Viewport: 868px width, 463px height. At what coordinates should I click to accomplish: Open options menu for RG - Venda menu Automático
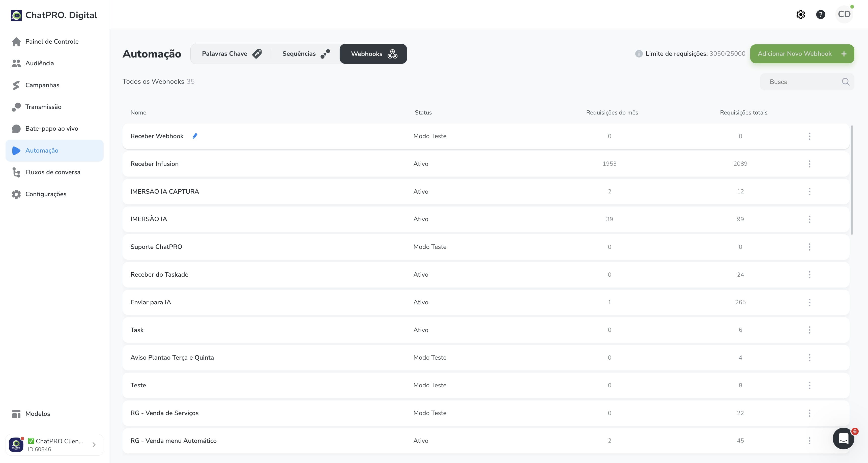pos(809,441)
